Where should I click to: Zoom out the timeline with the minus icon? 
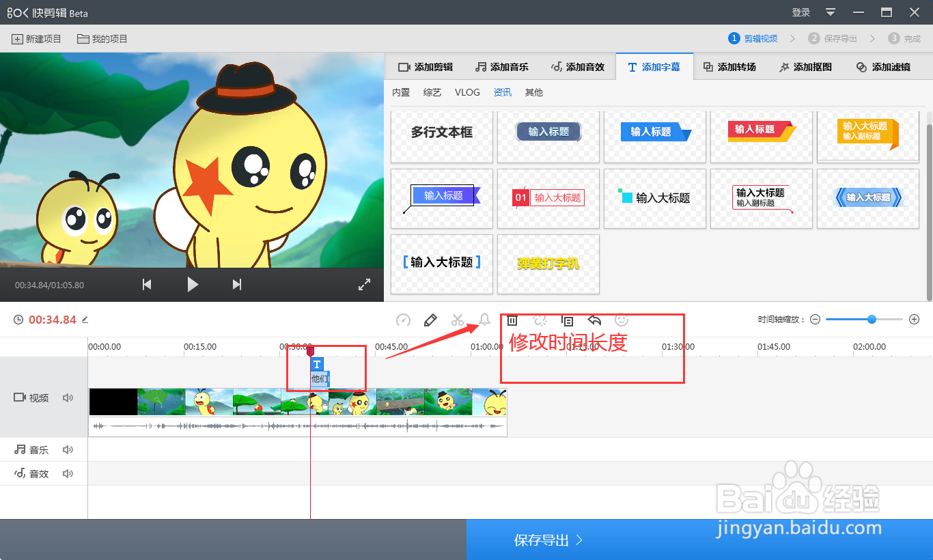click(x=815, y=320)
